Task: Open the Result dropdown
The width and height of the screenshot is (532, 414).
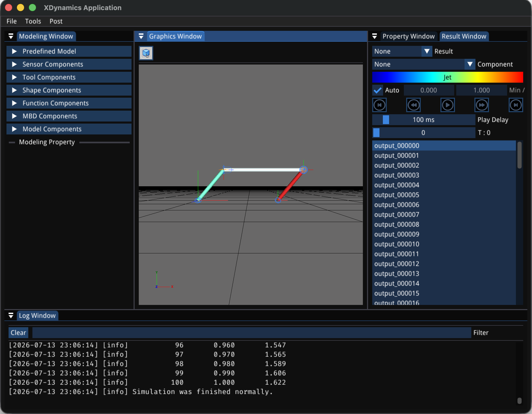Action: (402, 51)
